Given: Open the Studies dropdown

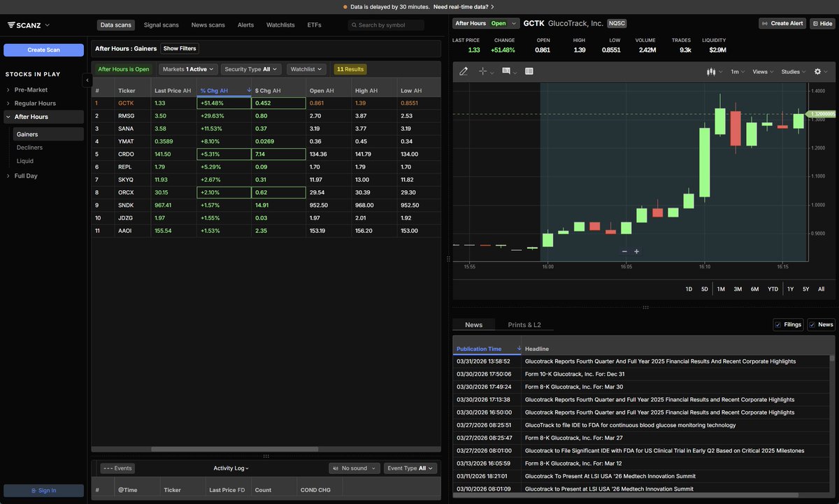Looking at the screenshot, I should pyautogui.click(x=794, y=71).
